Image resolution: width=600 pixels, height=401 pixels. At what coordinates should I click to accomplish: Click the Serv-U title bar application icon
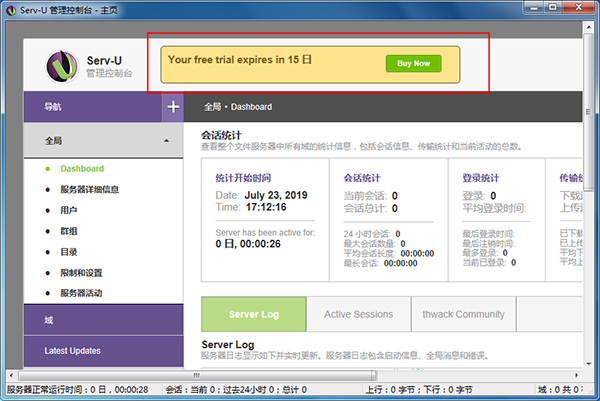pos(10,9)
